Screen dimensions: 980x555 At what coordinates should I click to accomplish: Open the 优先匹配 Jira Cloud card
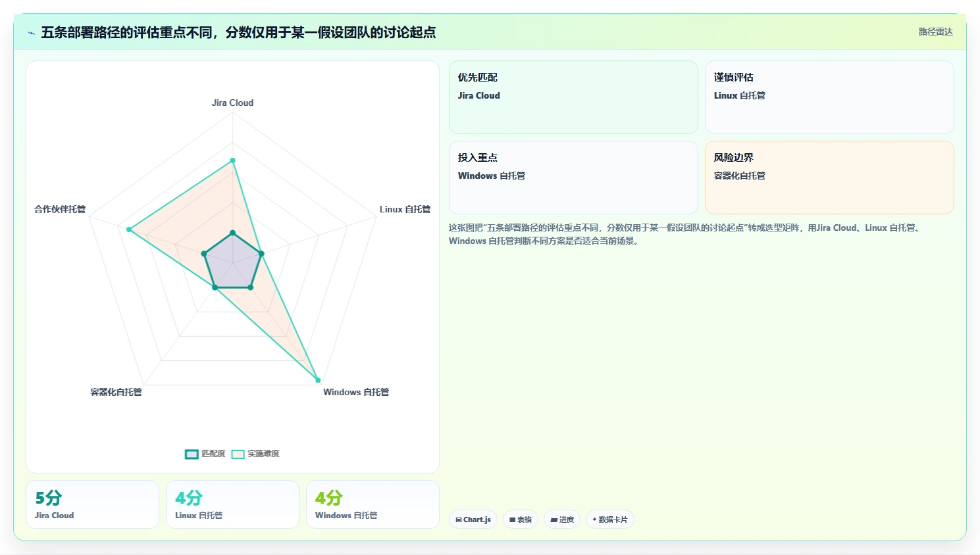[573, 97]
